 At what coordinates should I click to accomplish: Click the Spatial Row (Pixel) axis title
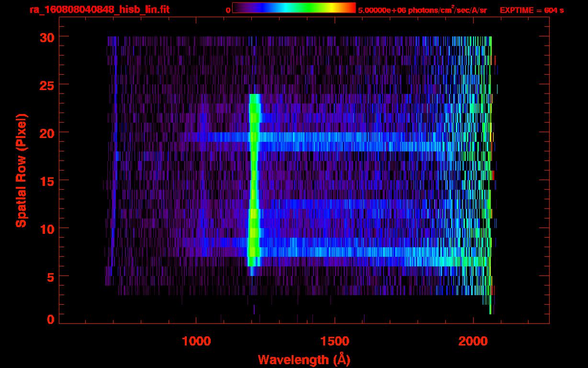coord(22,171)
